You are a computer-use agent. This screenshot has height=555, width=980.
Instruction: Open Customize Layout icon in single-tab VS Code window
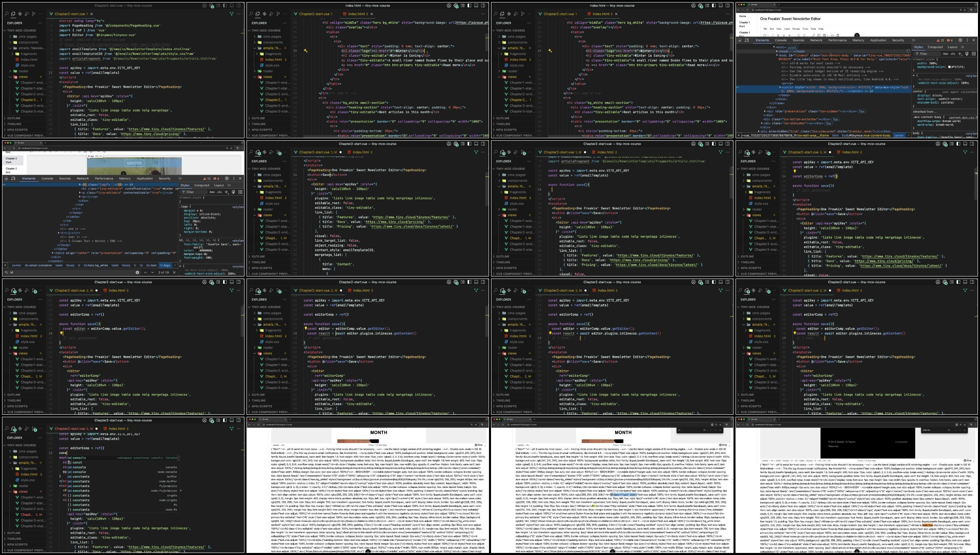click(x=218, y=6)
